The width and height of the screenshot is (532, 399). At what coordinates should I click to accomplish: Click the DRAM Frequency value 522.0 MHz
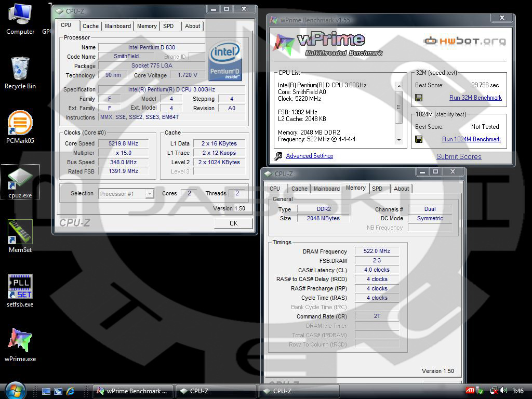pos(377,251)
